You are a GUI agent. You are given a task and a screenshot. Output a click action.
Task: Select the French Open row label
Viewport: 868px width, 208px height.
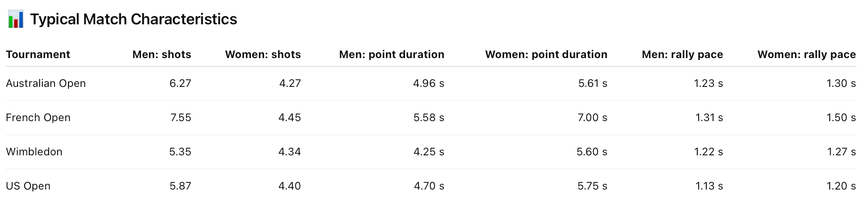38,118
